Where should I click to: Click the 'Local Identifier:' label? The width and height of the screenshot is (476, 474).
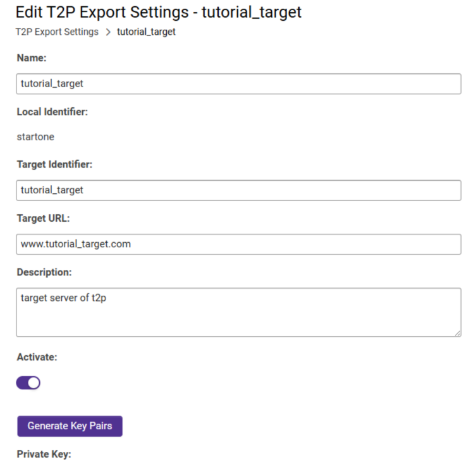52,112
